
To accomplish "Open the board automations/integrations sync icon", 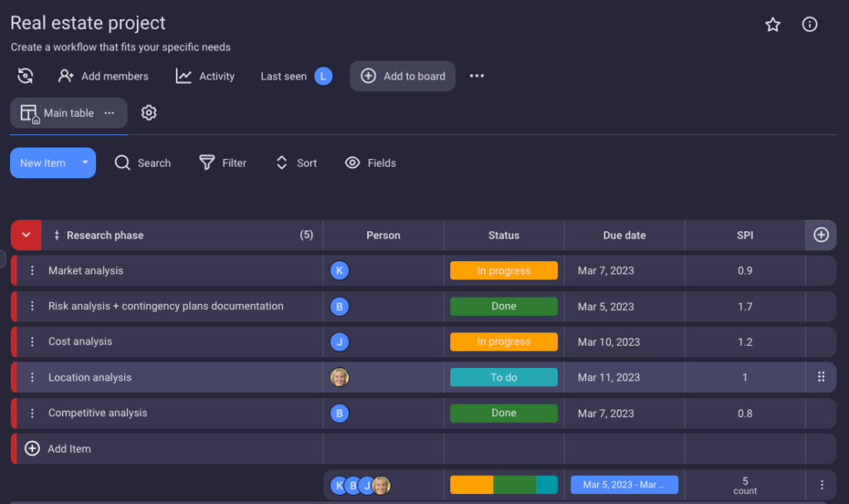I will tap(25, 75).
